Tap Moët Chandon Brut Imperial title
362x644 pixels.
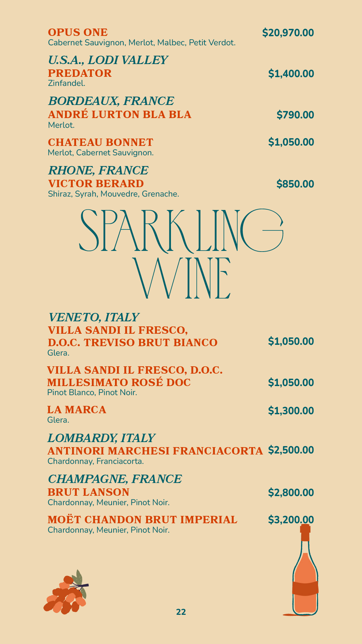click(142, 520)
